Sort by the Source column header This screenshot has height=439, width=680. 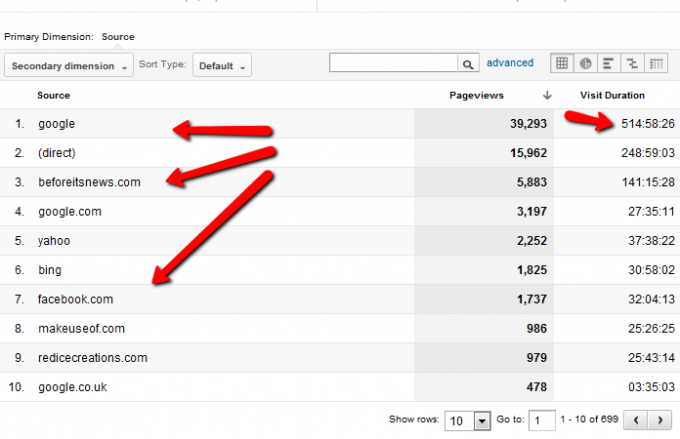pos(53,95)
